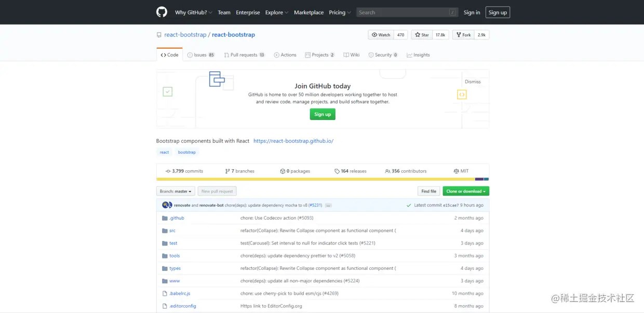Viewport: 644px width, 313px height.
Task: Show language breakdown color bar
Action: [323, 179]
